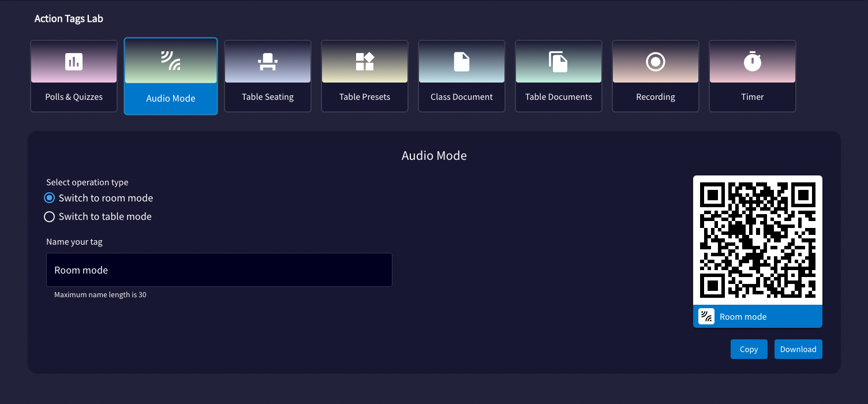The height and width of the screenshot is (404, 868).
Task: Click the Room mode QR code image
Action: coord(757,240)
